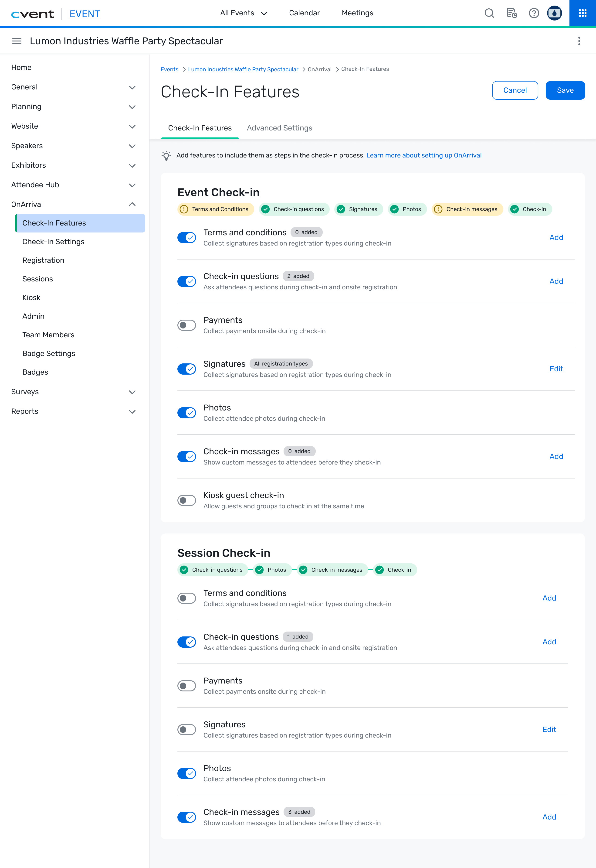
Task: Open the help question mark icon
Action: point(534,13)
